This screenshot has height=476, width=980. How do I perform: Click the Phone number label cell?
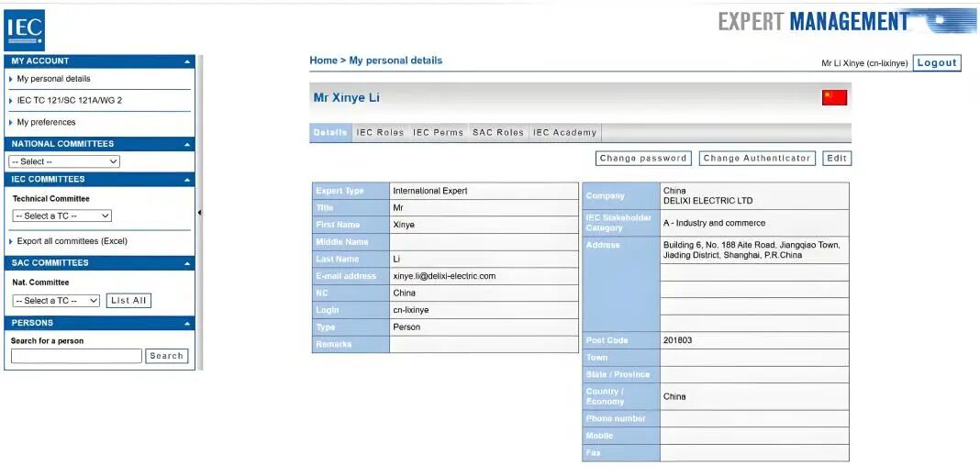coord(620,418)
